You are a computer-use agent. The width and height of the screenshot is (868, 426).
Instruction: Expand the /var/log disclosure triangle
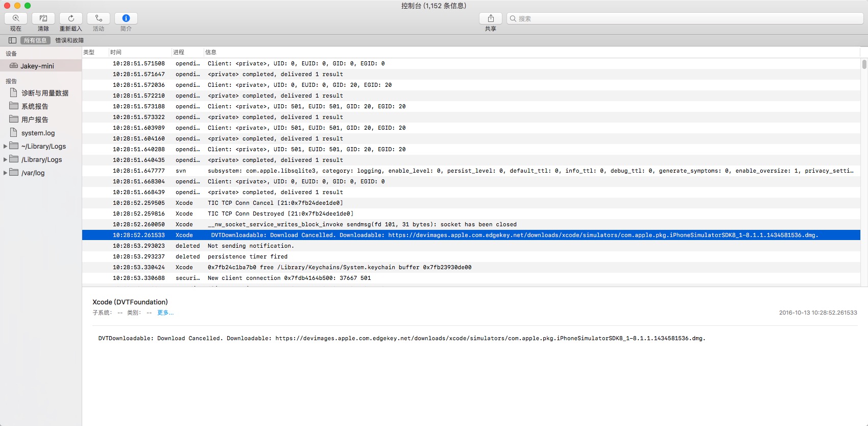click(x=5, y=173)
